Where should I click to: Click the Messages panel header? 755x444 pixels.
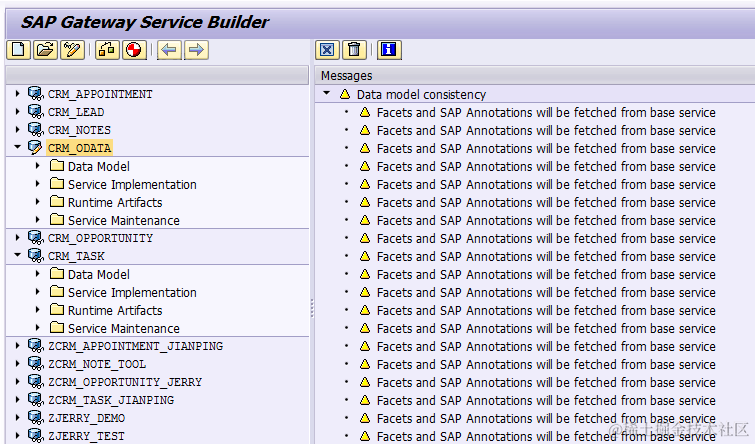534,76
